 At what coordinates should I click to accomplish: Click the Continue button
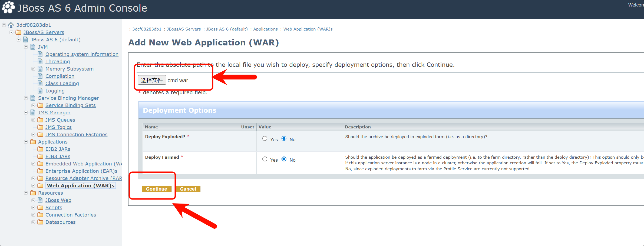tap(156, 189)
